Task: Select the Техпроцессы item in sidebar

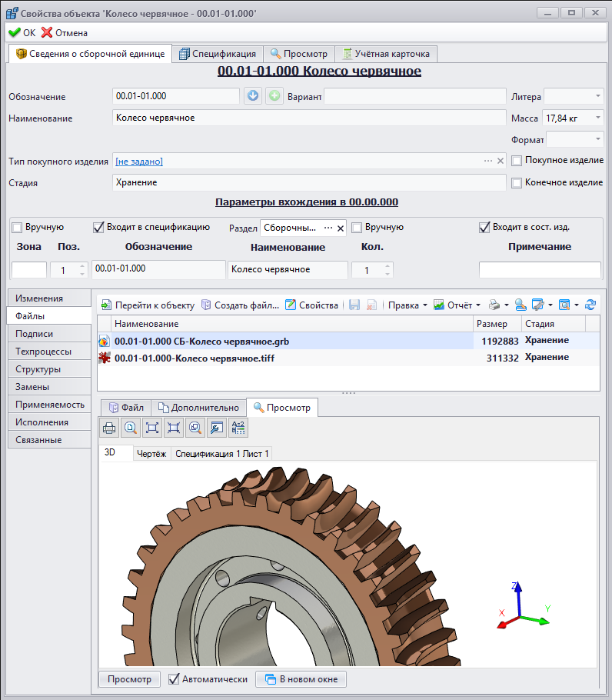Action: [44, 352]
